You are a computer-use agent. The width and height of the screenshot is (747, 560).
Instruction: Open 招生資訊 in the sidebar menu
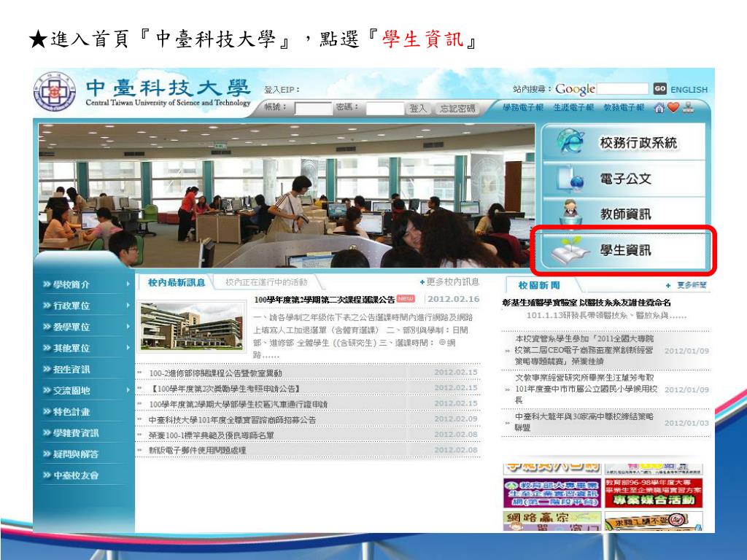[71, 369]
